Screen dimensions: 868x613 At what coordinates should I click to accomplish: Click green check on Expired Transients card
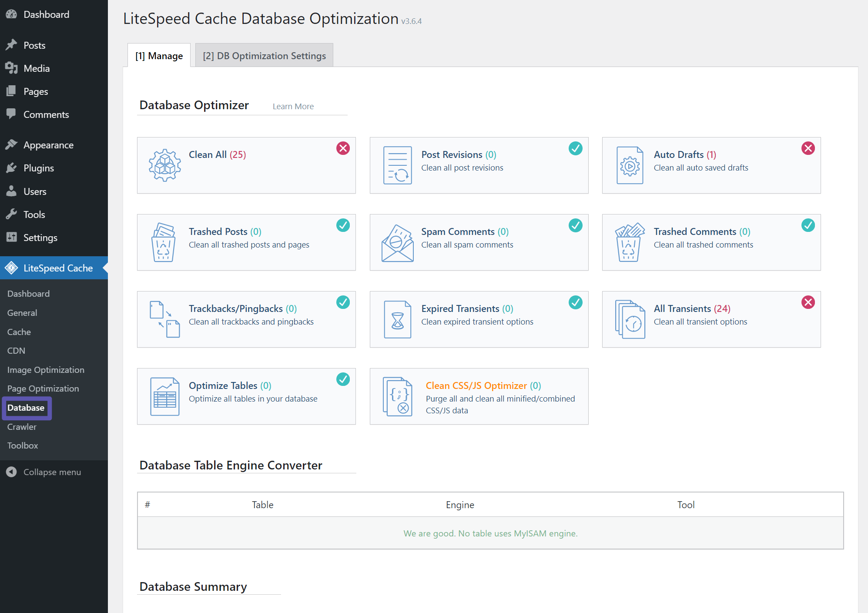tap(576, 302)
